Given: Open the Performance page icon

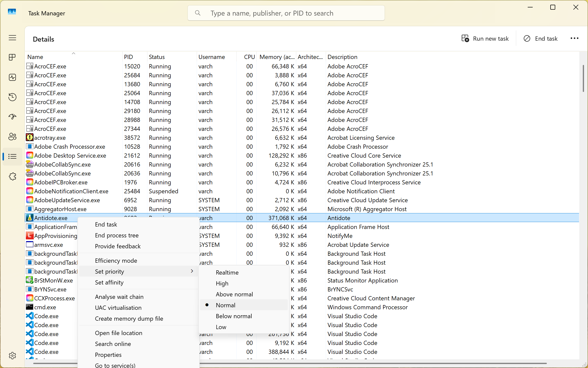Looking at the screenshot, I should coord(12,77).
